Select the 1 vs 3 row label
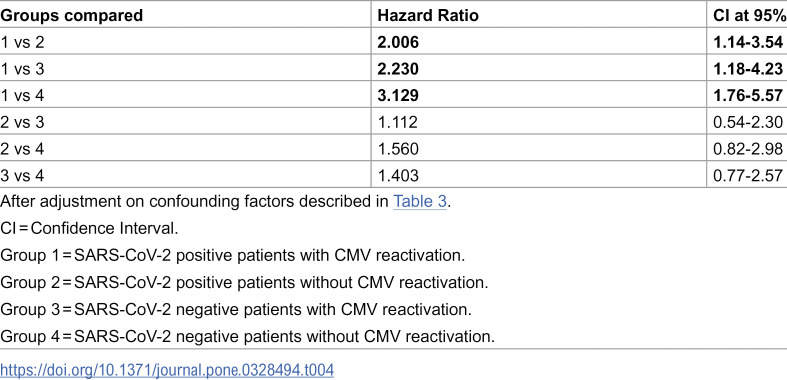The height and width of the screenshot is (380, 787). coord(22,69)
